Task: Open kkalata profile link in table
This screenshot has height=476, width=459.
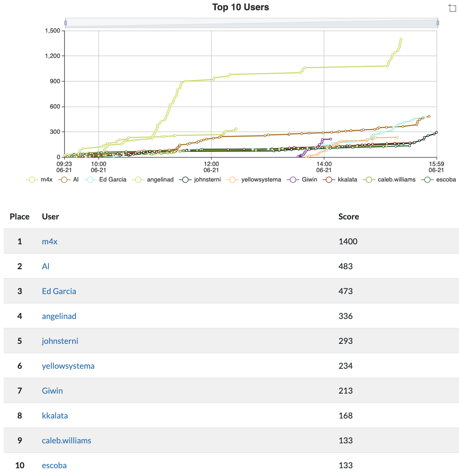Action: 55,416
